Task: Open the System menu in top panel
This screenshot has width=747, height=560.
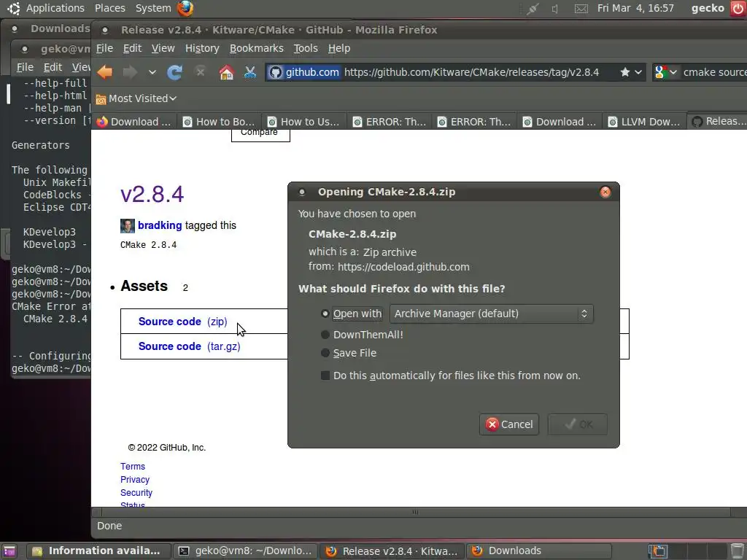Action: coord(153,8)
